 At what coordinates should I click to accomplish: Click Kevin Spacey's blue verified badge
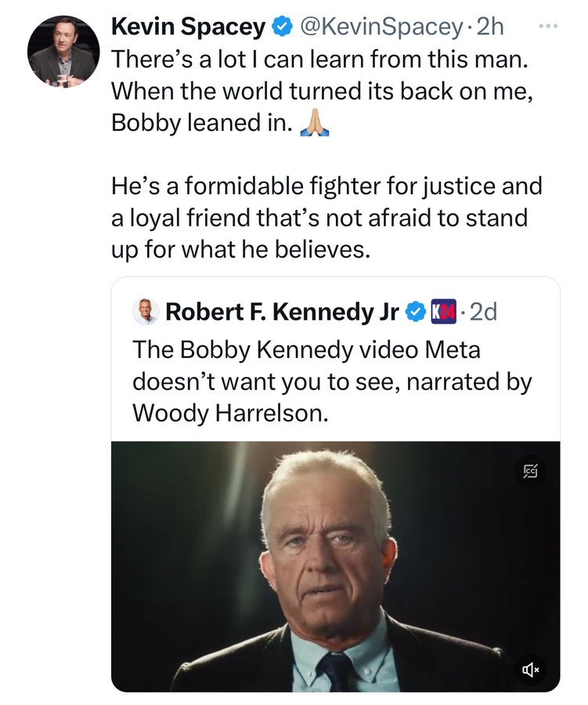point(281,27)
